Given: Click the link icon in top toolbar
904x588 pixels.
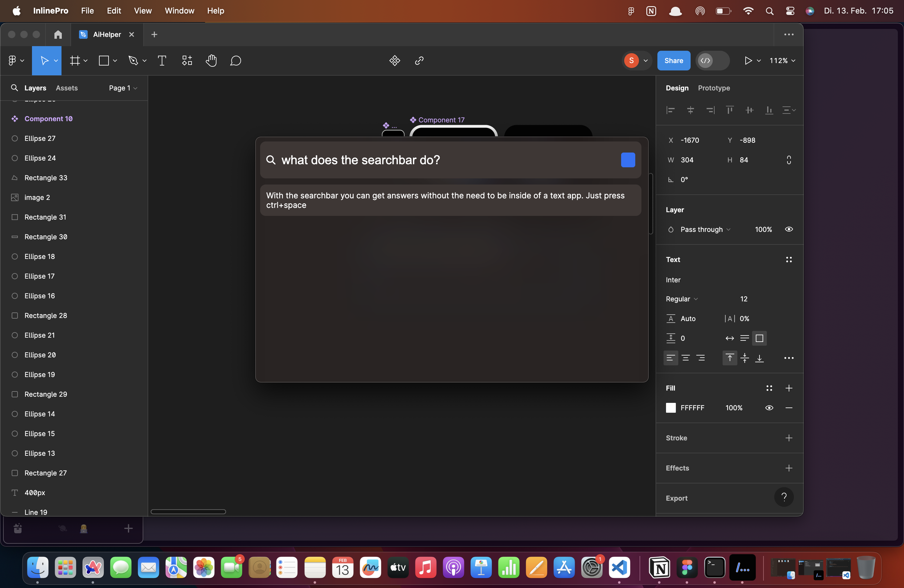Looking at the screenshot, I should (x=419, y=61).
